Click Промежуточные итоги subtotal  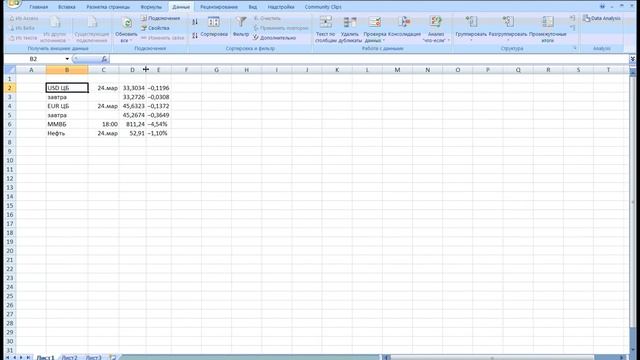[547, 29]
